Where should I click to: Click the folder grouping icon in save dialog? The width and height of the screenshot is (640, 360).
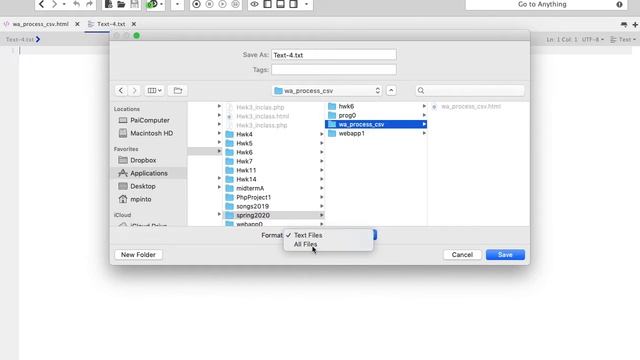178,91
